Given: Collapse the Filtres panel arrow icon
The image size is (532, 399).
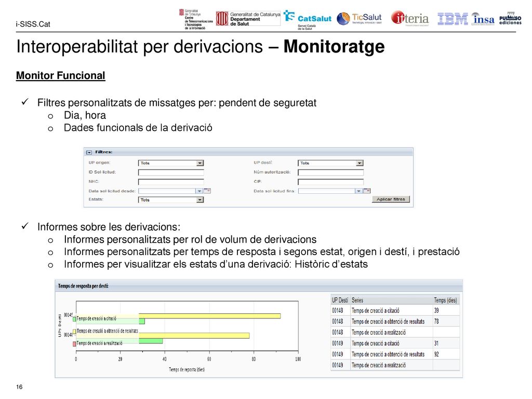Looking at the screenshot, I should (x=89, y=152).
